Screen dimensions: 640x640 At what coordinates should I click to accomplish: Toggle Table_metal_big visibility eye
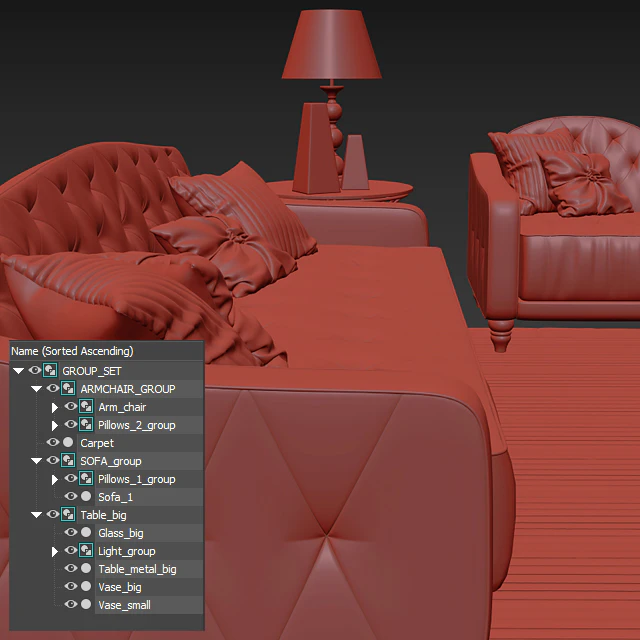(71, 568)
